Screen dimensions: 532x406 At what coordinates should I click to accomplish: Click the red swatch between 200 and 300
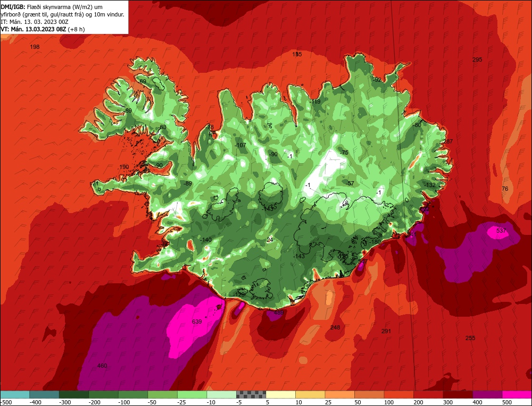pos(428,394)
